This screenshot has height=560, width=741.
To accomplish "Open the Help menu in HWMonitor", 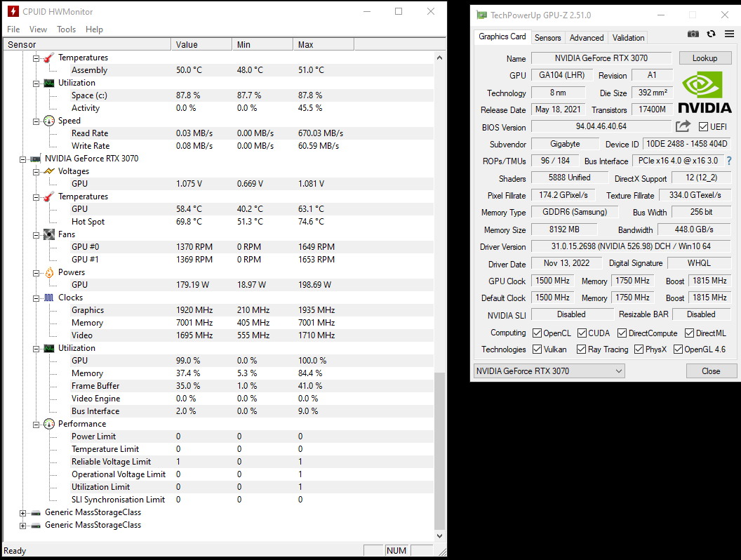I will [94, 29].
